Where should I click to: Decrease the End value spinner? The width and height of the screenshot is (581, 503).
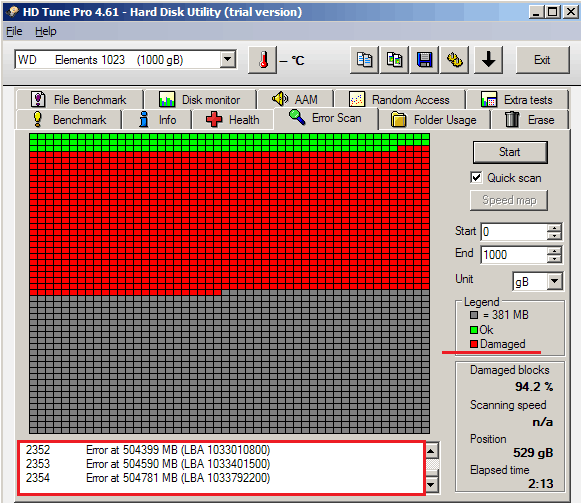pyautogui.click(x=554, y=259)
